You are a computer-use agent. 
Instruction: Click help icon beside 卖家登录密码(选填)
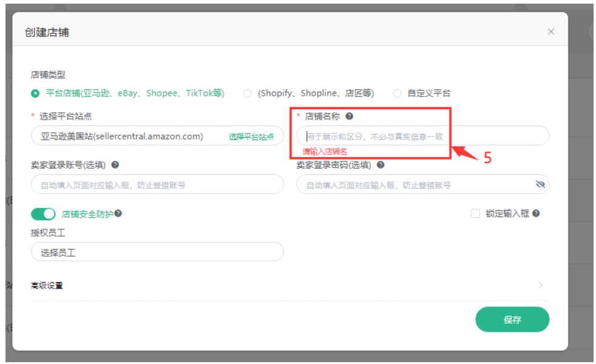[380, 164]
